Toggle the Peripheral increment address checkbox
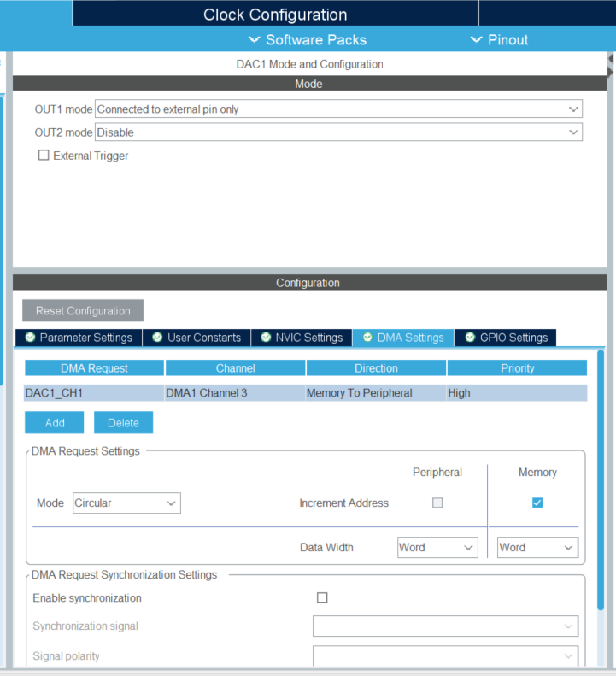The width and height of the screenshot is (616, 676). point(437,503)
